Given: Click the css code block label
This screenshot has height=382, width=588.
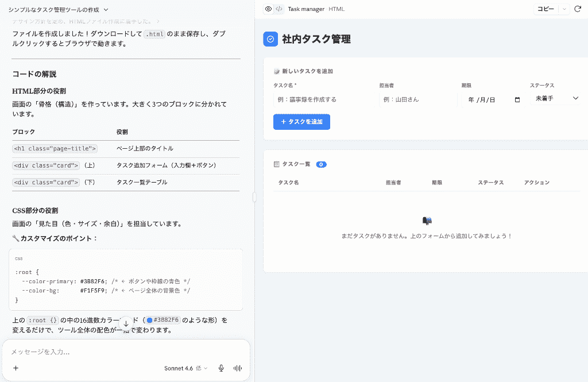Looking at the screenshot, I should point(19,258).
